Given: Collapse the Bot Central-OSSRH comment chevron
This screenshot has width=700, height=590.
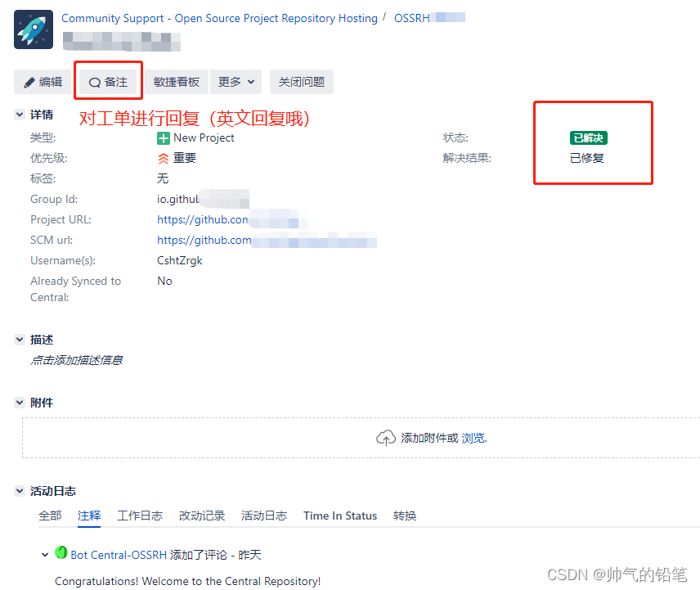Looking at the screenshot, I should pyautogui.click(x=45, y=555).
